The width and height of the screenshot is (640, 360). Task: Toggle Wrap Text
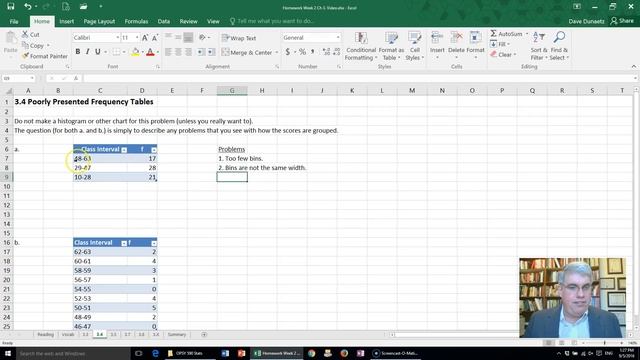click(x=239, y=38)
